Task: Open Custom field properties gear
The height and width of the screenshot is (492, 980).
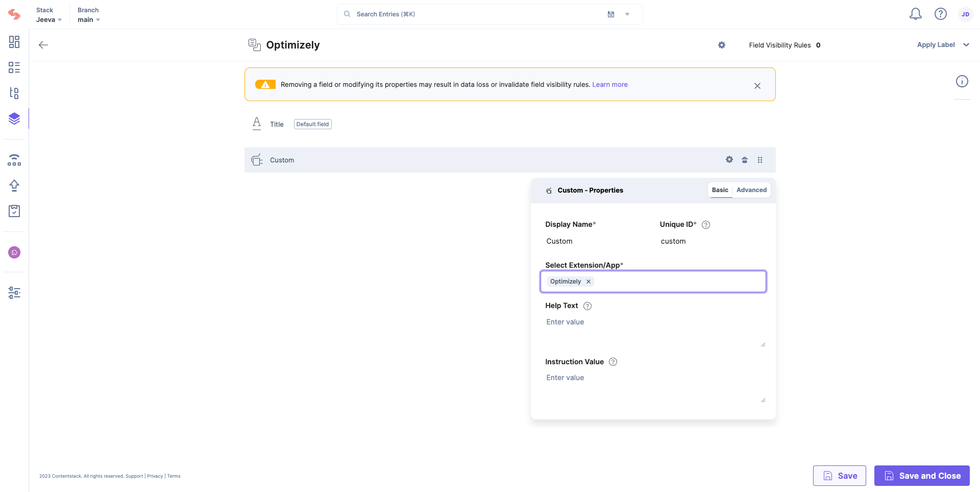Action: point(729,160)
